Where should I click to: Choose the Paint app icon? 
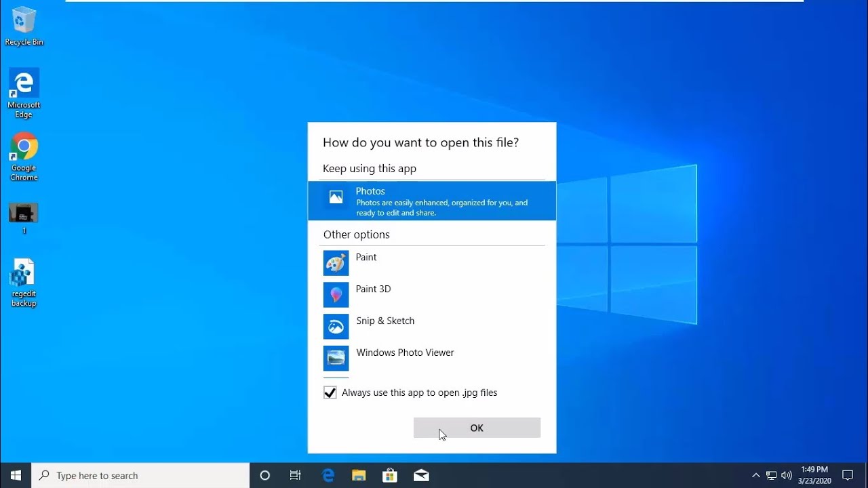tap(336, 263)
